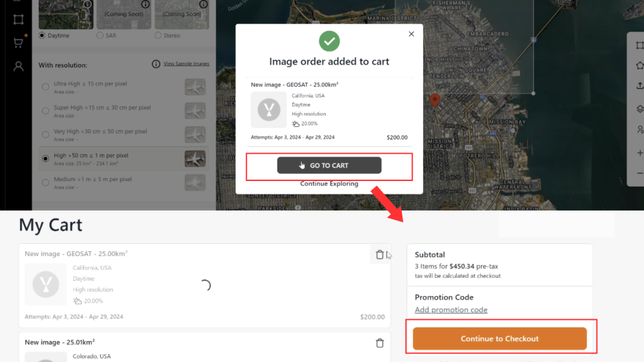
Task: Click the Continue Exploring link
Action: (329, 184)
